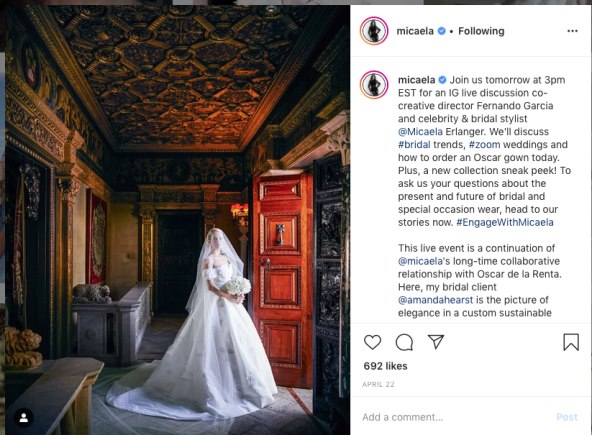The width and height of the screenshot is (592, 435).
Task: Open micaela profile picture in header
Action: [374, 31]
